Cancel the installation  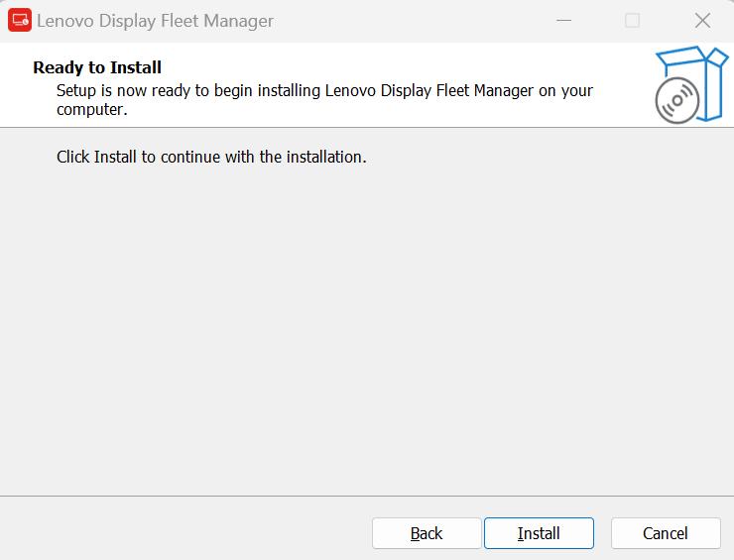[665, 533]
